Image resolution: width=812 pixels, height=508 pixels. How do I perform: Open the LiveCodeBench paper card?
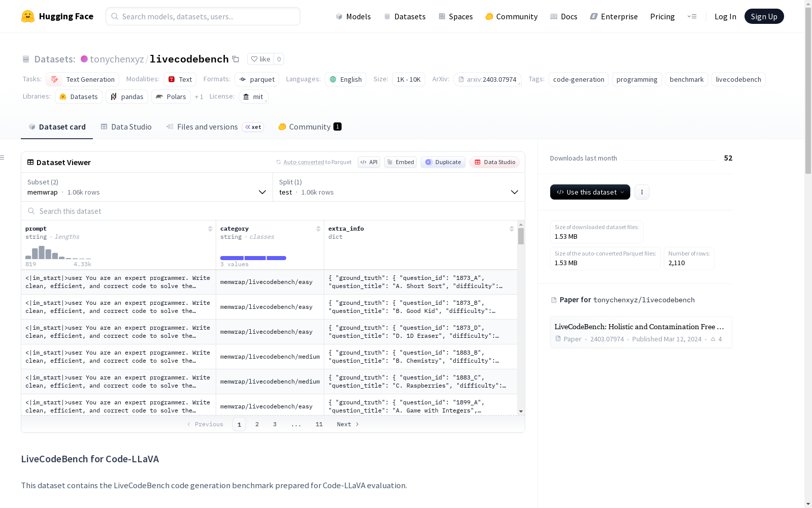tap(641, 332)
